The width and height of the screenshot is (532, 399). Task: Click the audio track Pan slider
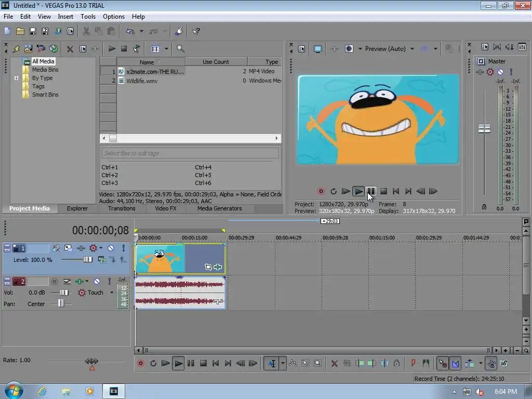[x=61, y=303]
